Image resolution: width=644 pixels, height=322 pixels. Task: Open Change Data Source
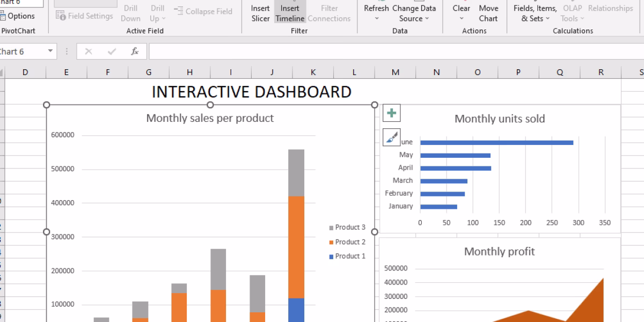414,13
